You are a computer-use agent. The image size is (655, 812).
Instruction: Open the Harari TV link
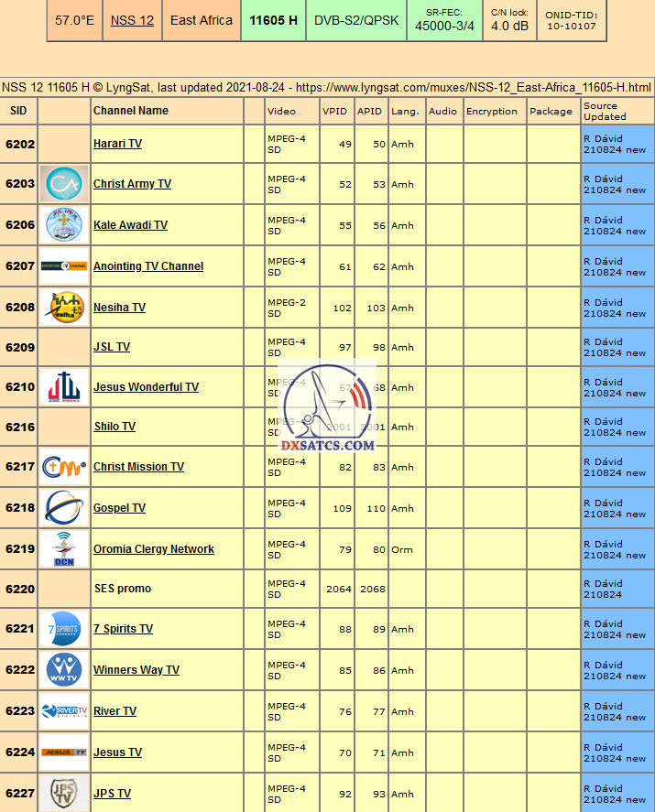117,144
